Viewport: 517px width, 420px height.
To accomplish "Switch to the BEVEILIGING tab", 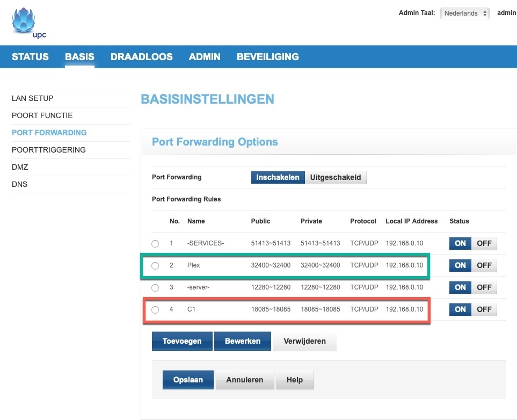I will click(268, 57).
